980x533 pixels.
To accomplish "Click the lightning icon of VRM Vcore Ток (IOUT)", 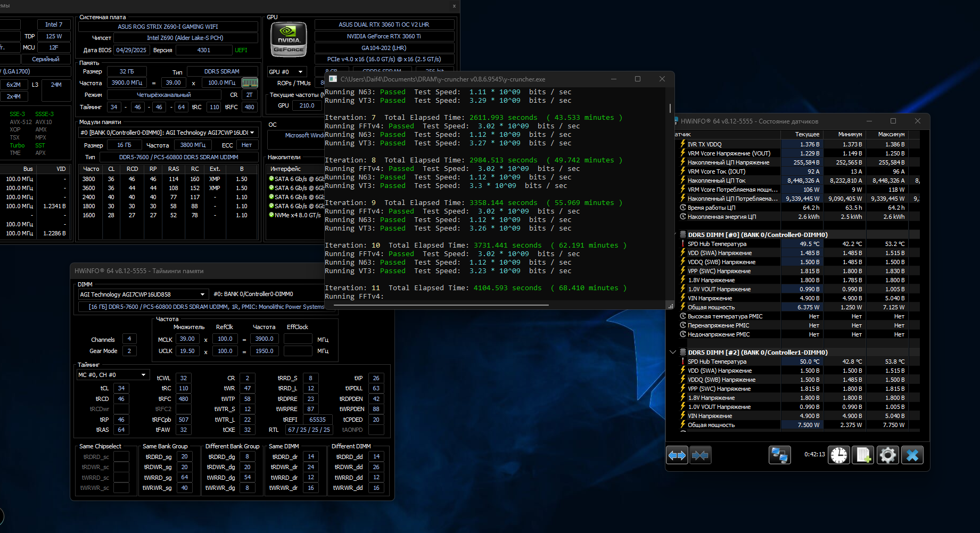I will 683,171.
